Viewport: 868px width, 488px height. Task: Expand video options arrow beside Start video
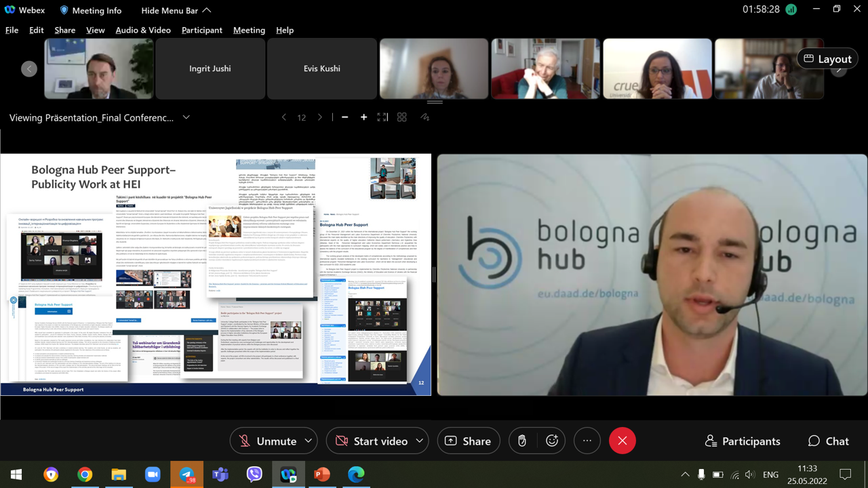(x=419, y=441)
